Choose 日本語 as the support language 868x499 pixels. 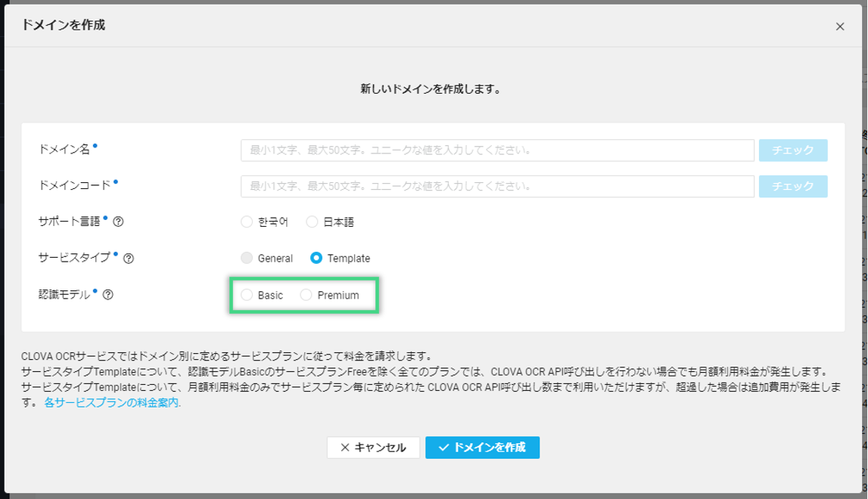(x=312, y=222)
